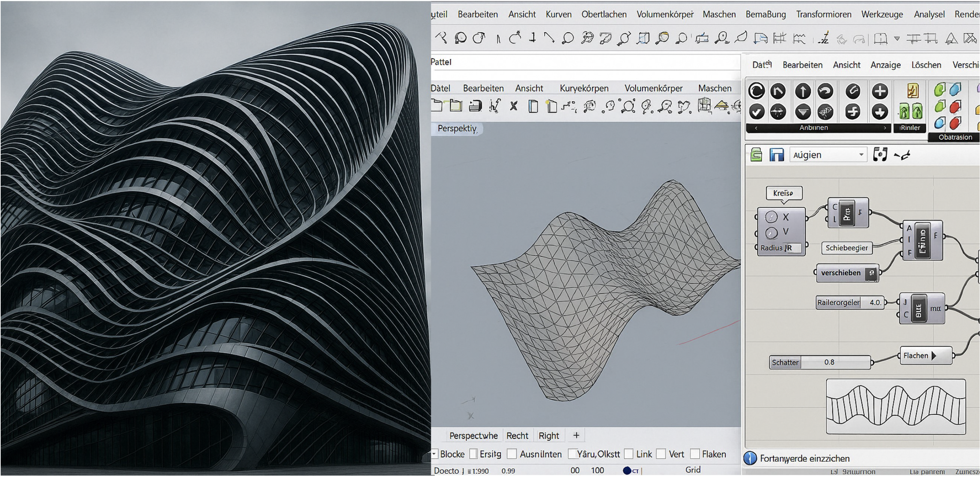The image size is (980, 477).
Task: Click the box wireframe icon in the top toolbar
Action: click(x=643, y=38)
